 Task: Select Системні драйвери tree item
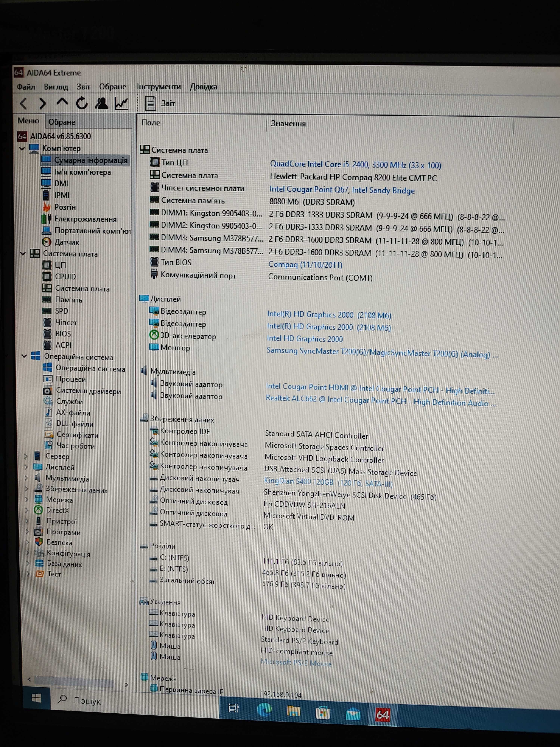[x=82, y=391]
